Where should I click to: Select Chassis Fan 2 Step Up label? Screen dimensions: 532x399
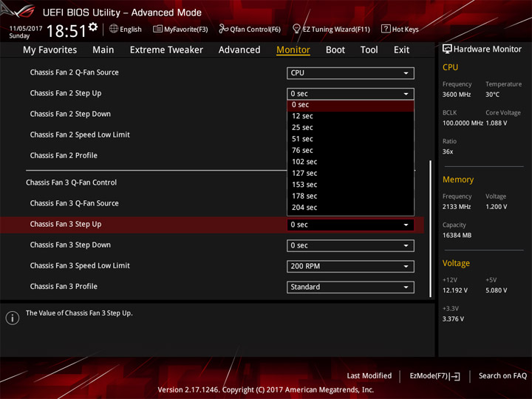(66, 93)
